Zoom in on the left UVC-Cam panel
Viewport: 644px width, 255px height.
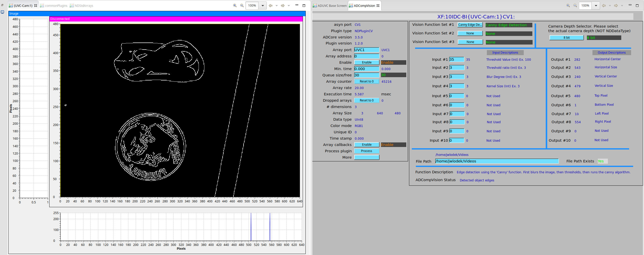(x=235, y=6)
